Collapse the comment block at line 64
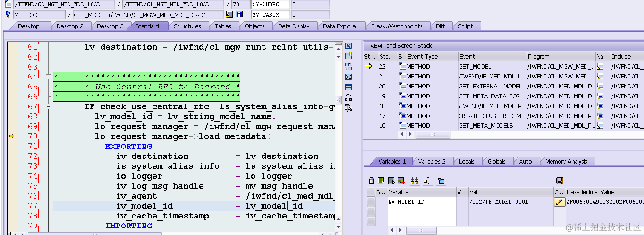644x235 pixels. 48,77
